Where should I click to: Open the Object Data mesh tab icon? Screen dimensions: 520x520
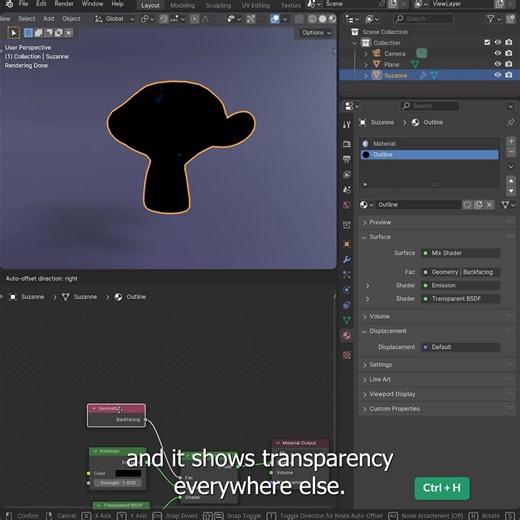tap(347, 320)
